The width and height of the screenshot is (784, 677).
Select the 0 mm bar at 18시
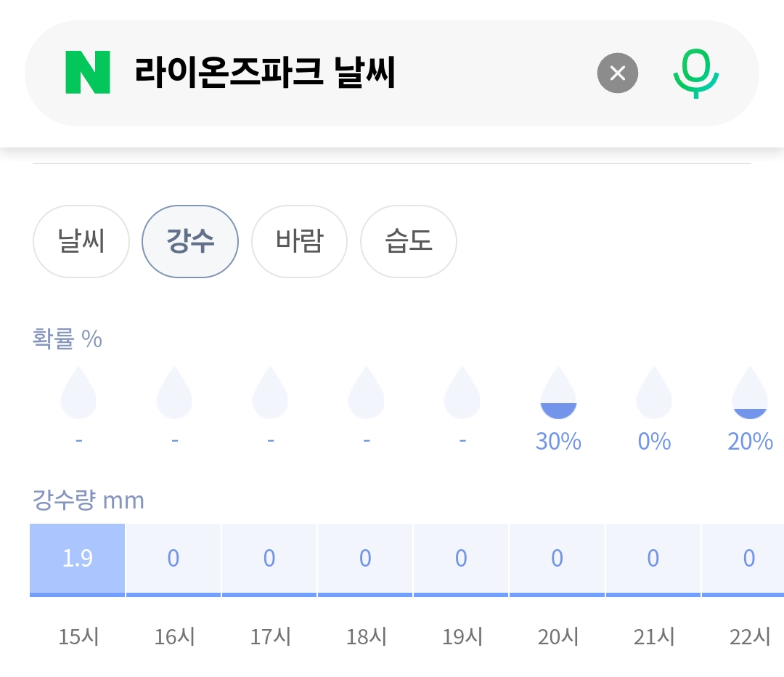[365, 561]
